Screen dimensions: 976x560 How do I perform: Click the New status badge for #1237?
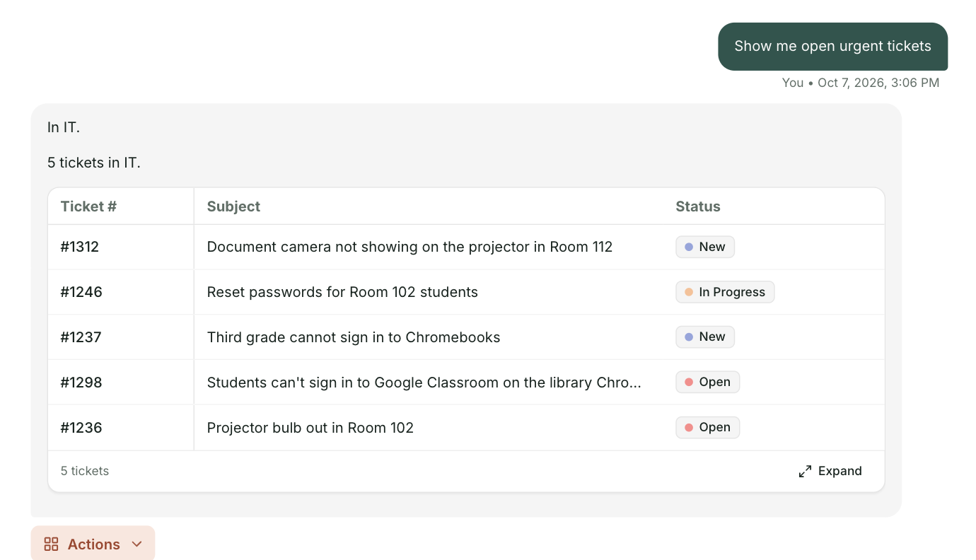click(x=705, y=337)
